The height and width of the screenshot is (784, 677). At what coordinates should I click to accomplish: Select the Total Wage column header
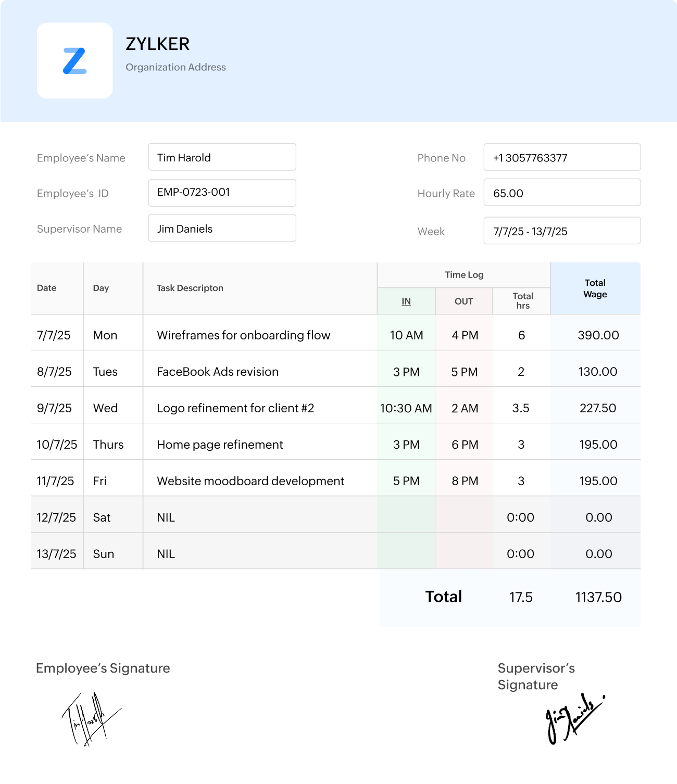595,288
